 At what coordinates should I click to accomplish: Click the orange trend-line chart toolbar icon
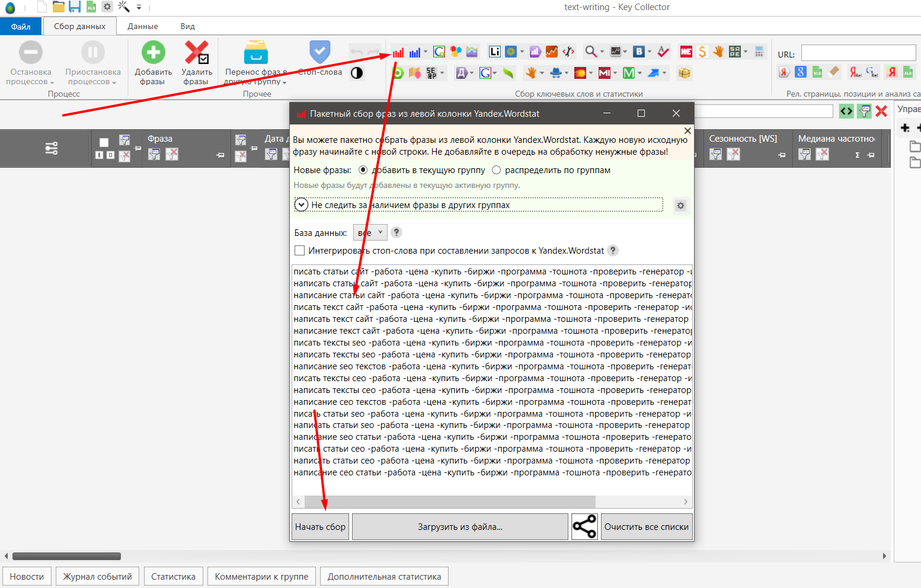click(x=552, y=52)
